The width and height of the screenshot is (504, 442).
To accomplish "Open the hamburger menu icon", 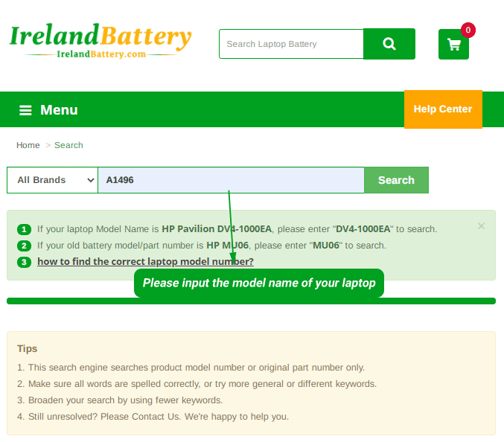I will coord(25,110).
